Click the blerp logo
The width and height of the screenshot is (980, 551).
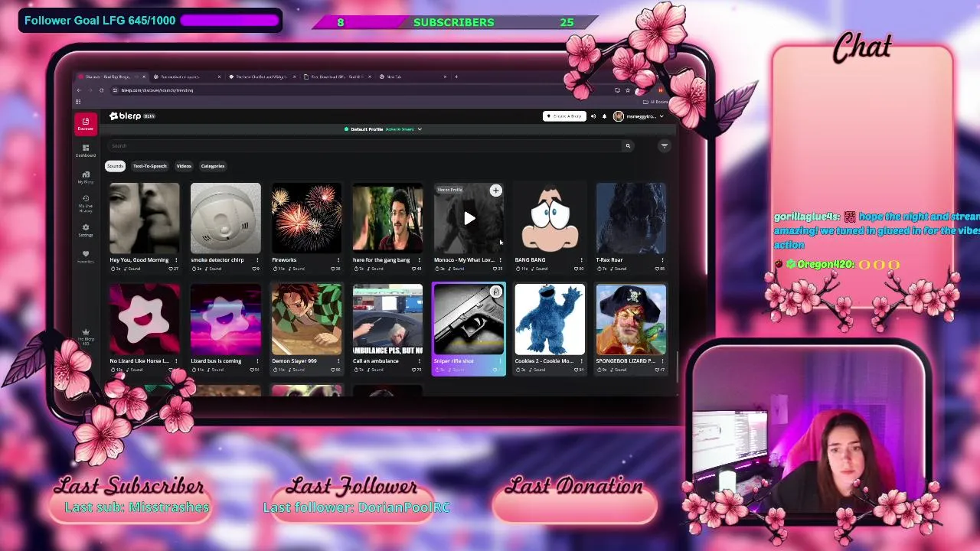pyautogui.click(x=126, y=116)
